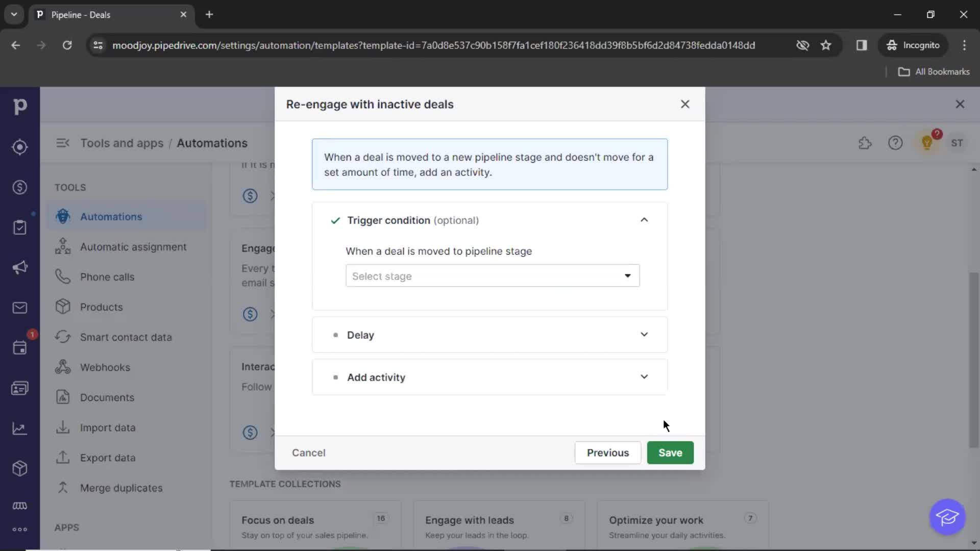Click the Automations sidebar icon
980x551 pixels.
[x=62, y=217]
